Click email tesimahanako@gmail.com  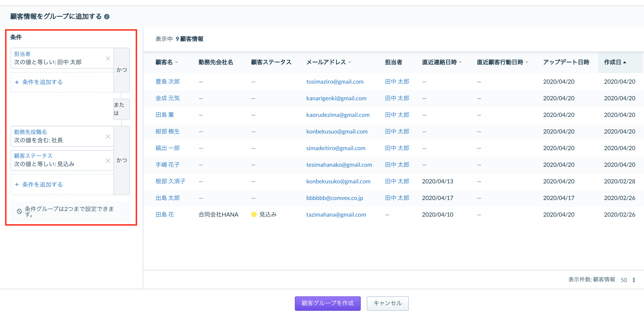click(339, 165)
